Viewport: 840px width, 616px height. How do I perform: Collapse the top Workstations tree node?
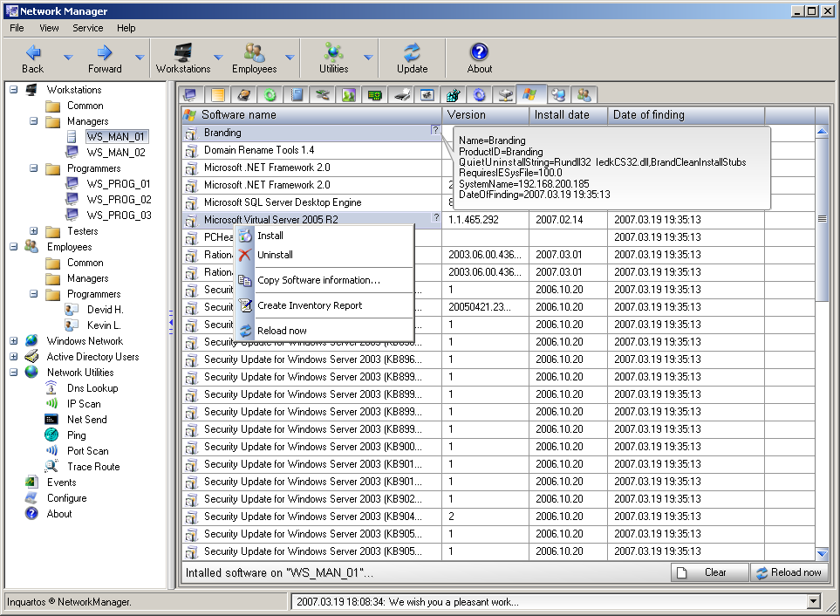pos(13,90)
